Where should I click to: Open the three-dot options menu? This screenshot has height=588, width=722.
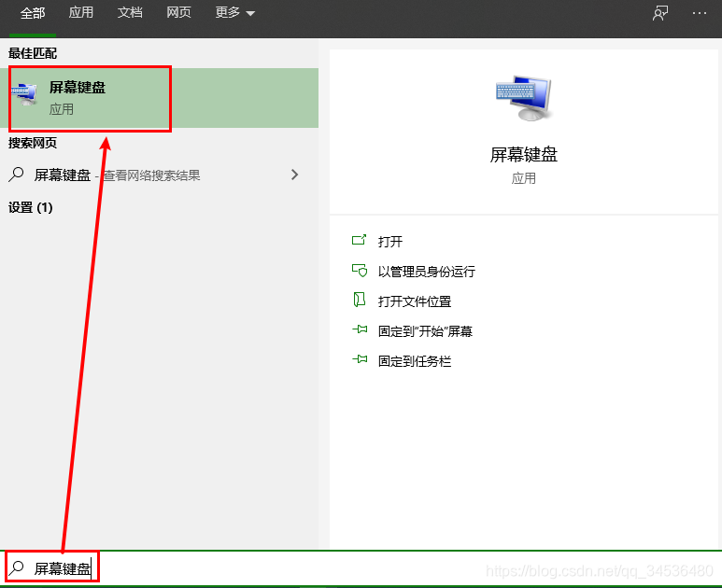700,13
